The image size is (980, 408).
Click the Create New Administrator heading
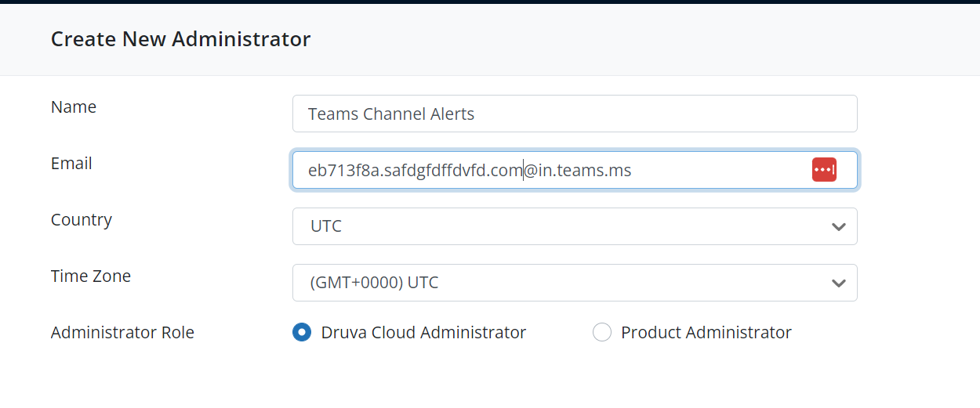click(x=180, y=39)
